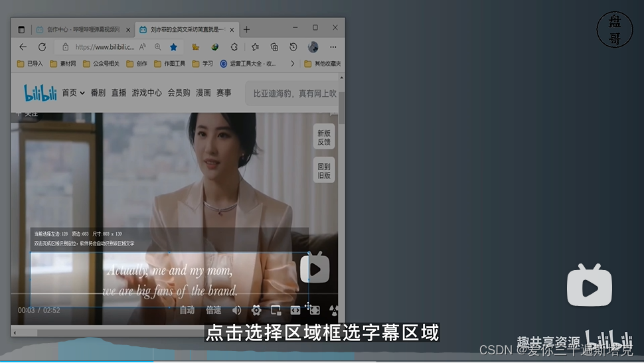Open the 作图工具 bookmark folder
Image resolution: width=644 pixels, height=363 pixels.
pyautogui.click(x=169, y=64)
